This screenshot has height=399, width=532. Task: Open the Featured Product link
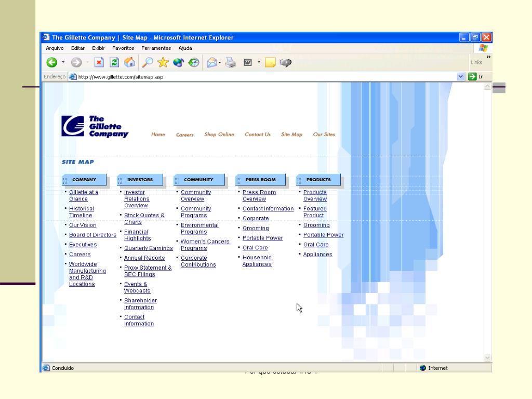[x=315, y=212]
